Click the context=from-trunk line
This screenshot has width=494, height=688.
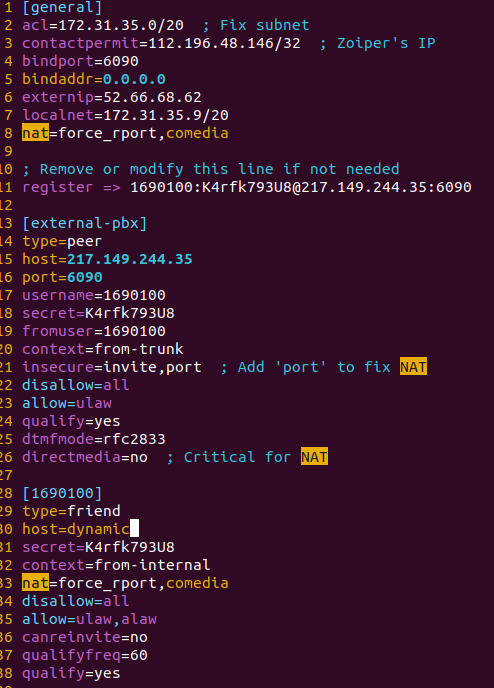pyautogui.click(x=103, y=349)
